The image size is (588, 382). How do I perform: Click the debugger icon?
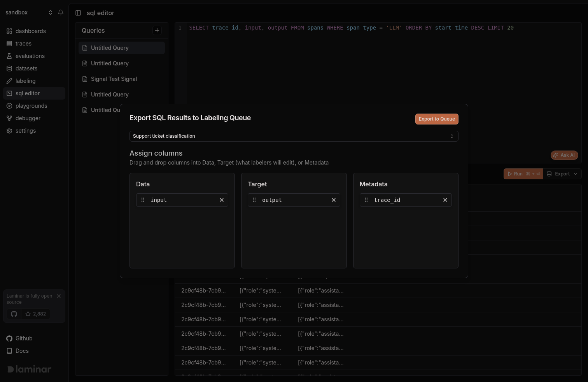(x=9, y=118)
